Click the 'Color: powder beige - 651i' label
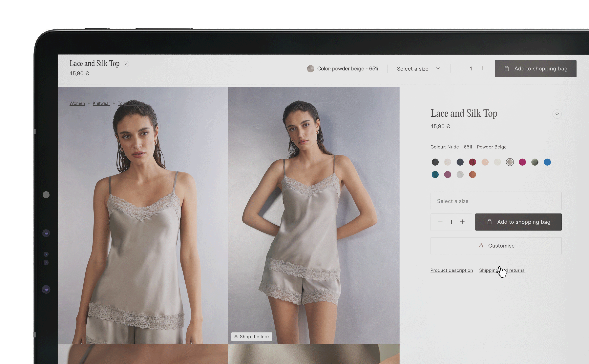Image resolution: width=589 pixels, height=364 pixels. 347,69
